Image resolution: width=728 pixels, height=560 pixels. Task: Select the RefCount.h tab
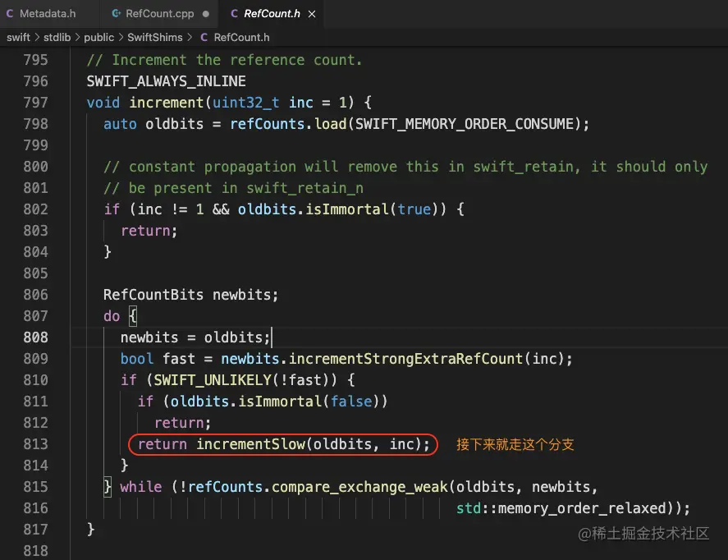pos(272,13)
